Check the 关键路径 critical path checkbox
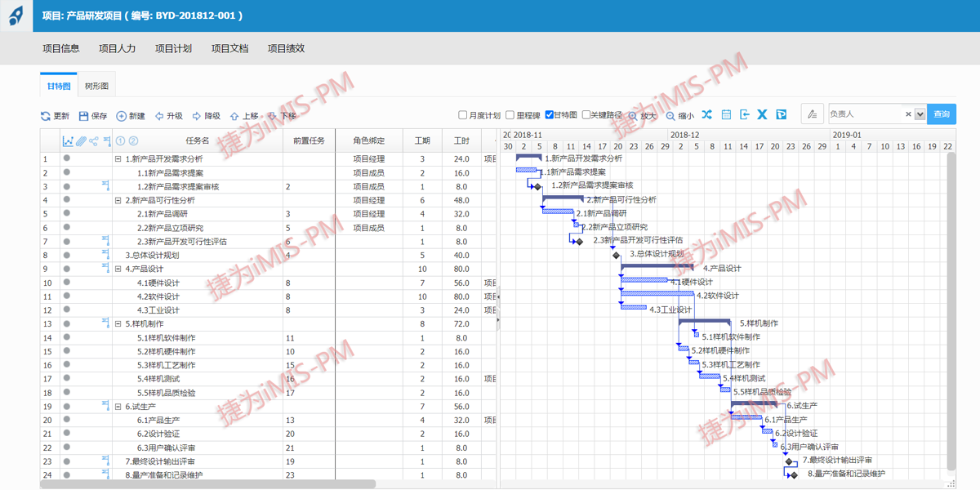980x490 pixels. pyautogui.click(x=586, y=115)
